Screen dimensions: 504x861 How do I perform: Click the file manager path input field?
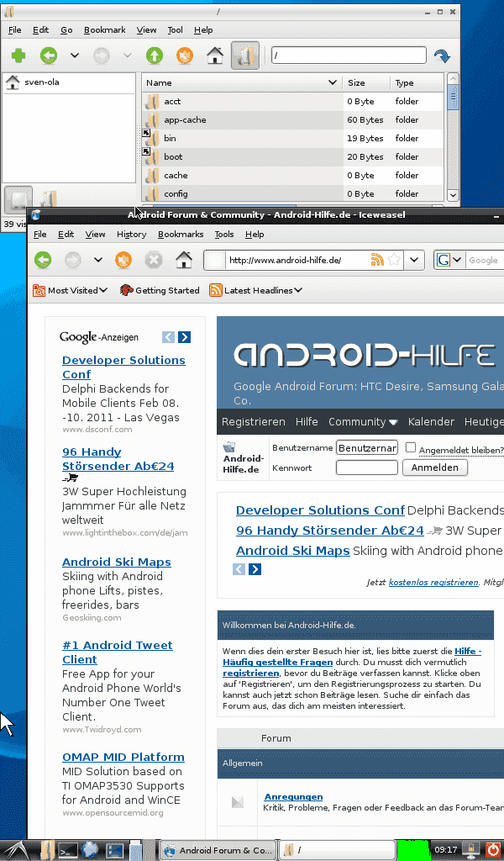coord(349,55)
